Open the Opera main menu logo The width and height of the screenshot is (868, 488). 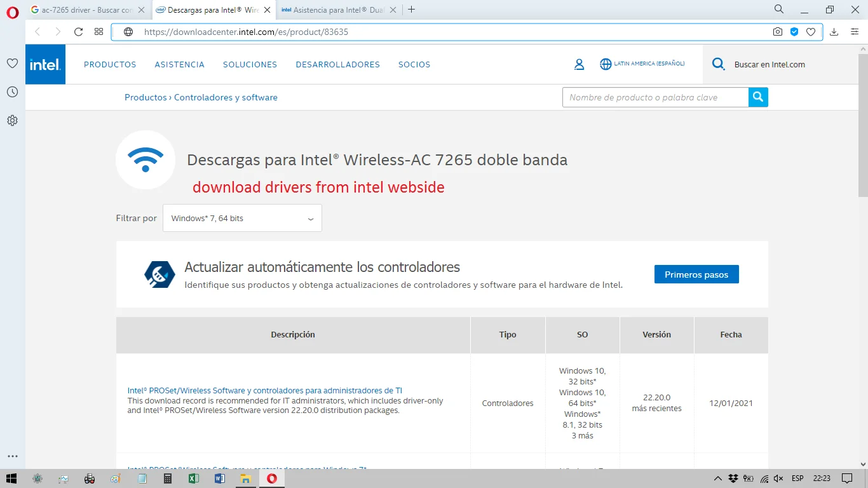point(12,12)
